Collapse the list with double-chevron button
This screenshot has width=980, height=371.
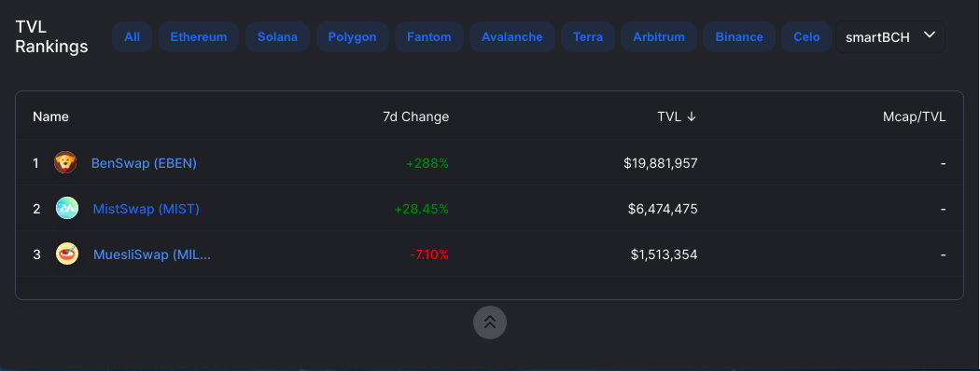(x=490, y=323)
